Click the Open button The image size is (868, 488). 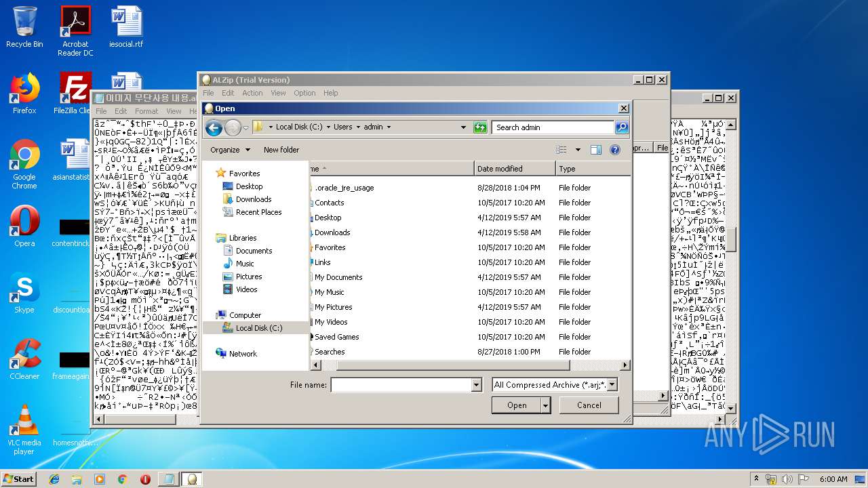[x=517, y=405]
